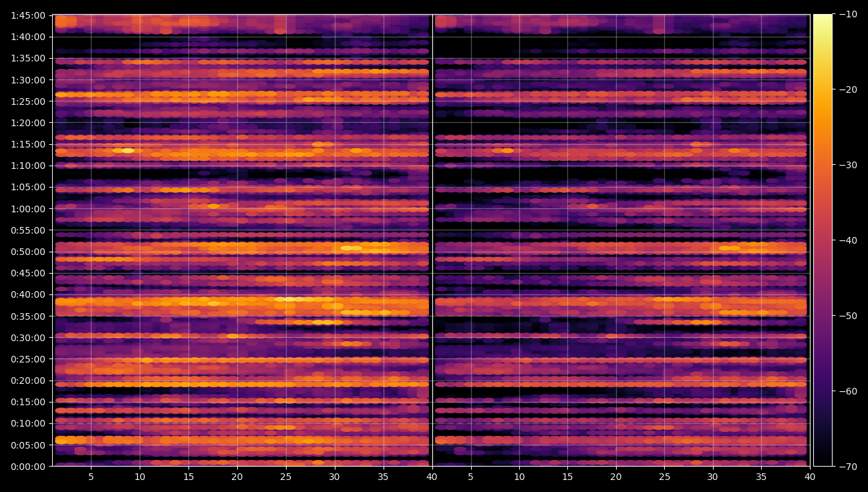868x492 pixels.
Task: Select the 1:00:00 tick label
Action: tap(28, 208)
